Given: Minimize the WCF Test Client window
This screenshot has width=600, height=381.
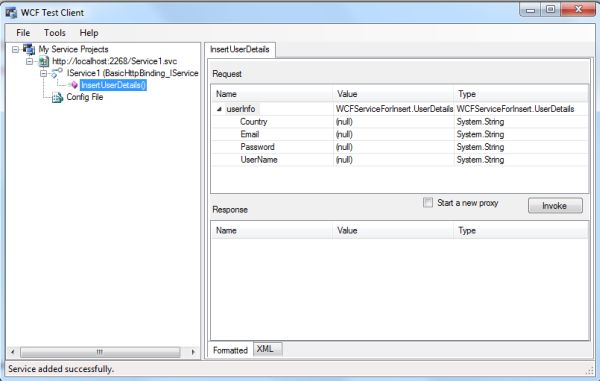Looking at the screenshot, I should [530, 10].
